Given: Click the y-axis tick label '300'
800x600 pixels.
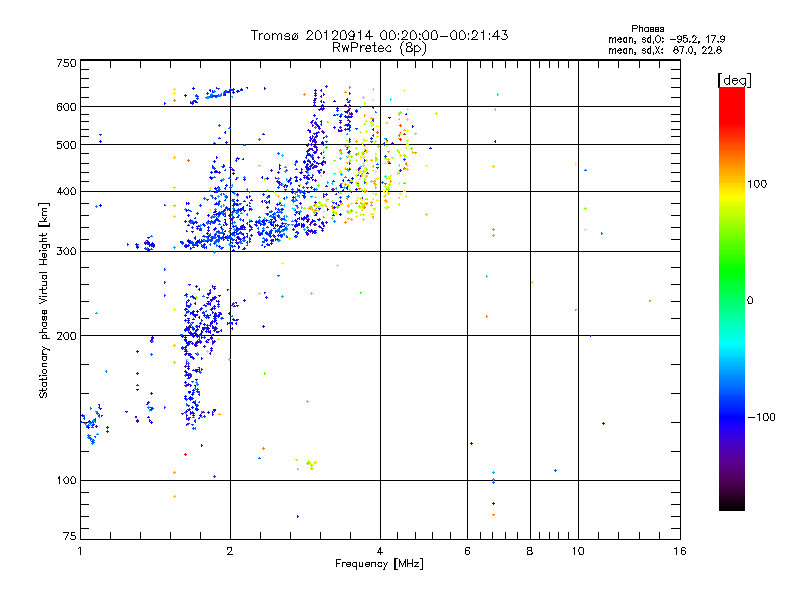Looking at the screenshot, I should [x=66, y=252].
